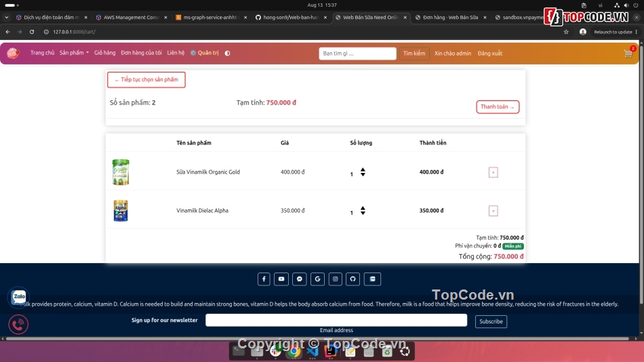Adjust quantity stepper for Vinamilk Dielac Alpha
Viewport: 644px width, 362px height.
(x=363, y=211)
